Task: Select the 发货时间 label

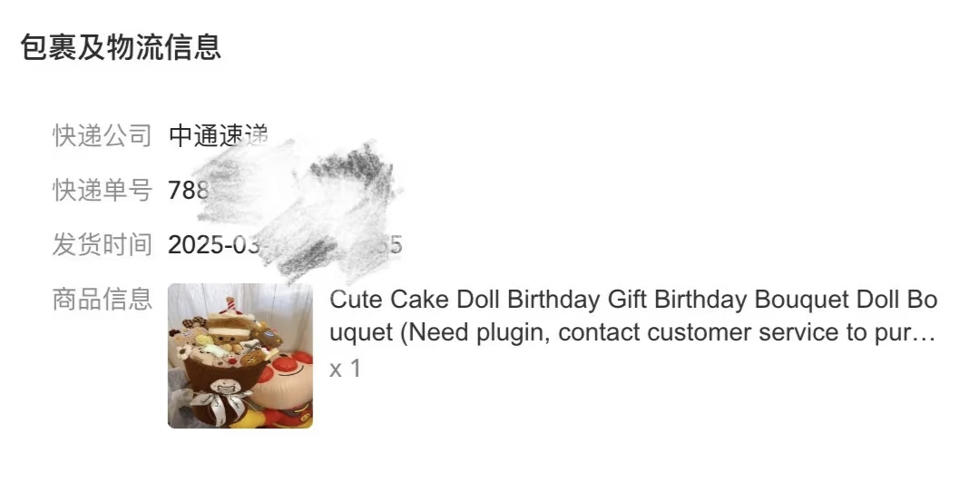Action: [x=102, y=244]
